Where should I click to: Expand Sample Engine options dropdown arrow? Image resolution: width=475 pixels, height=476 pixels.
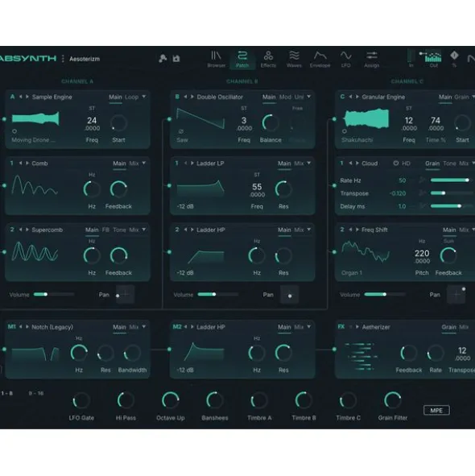pos(144,97)
